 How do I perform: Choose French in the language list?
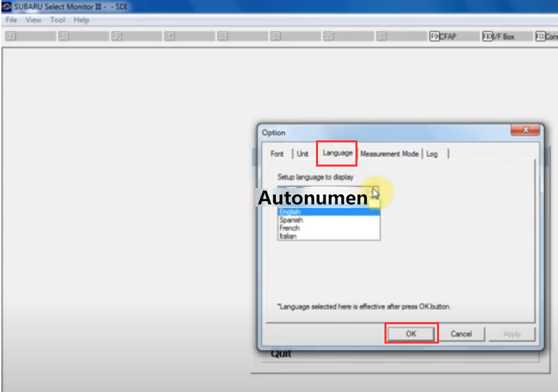pyautogui.click(x=329, y=228)
